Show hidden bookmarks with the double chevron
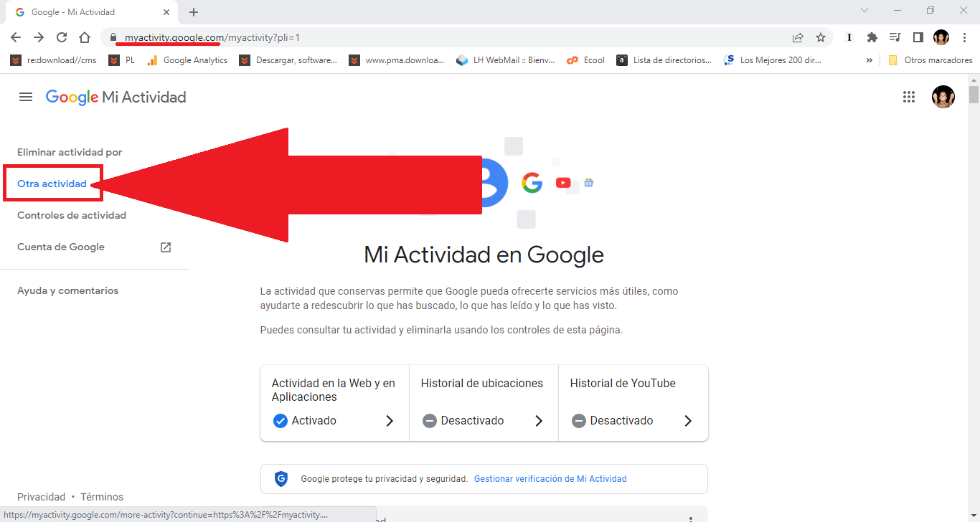Screen dimensions: 980x522 click(870, 60)
